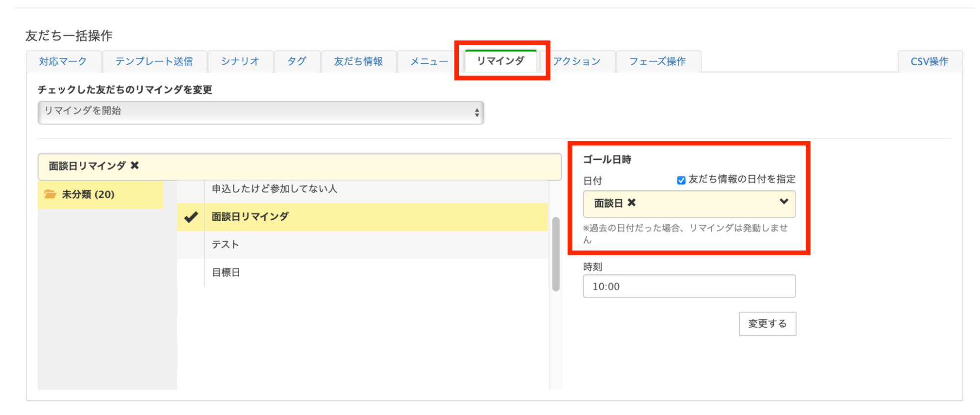Expand the 面談日 date dropdown chevron
The width and height of the screenshot is (980, 415).
(x=783, y=202)
